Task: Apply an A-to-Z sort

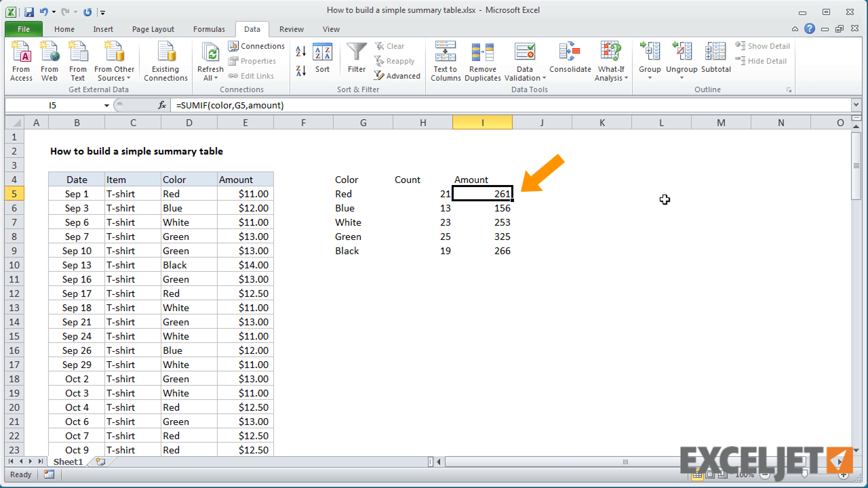Action: click(x=300, y=52)
